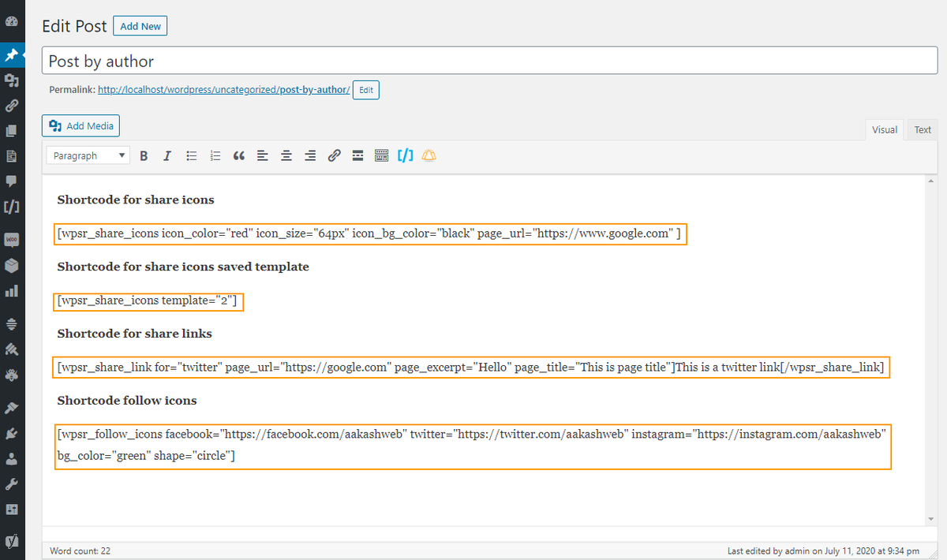The width and height of the screenshot is (947, 560).
Task: Click the wpsr_share_icons template="2" shortcode
Action: tap(148, 301)
